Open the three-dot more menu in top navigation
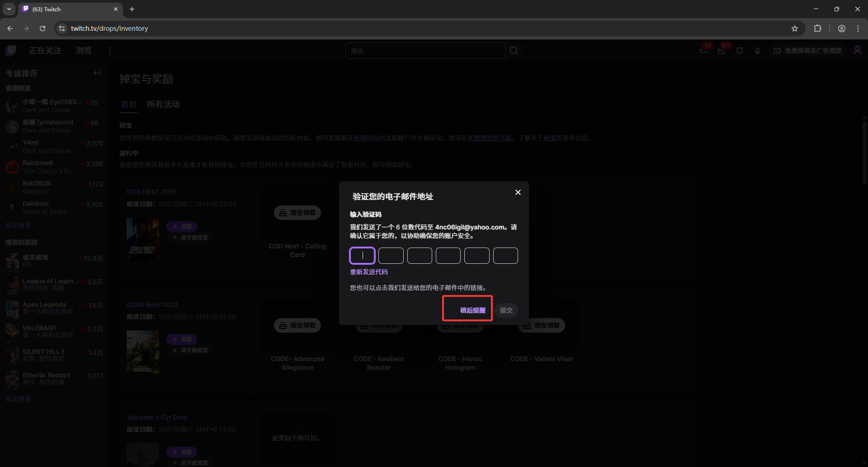This screenshot has height=467, width=868. pos(110,51)
